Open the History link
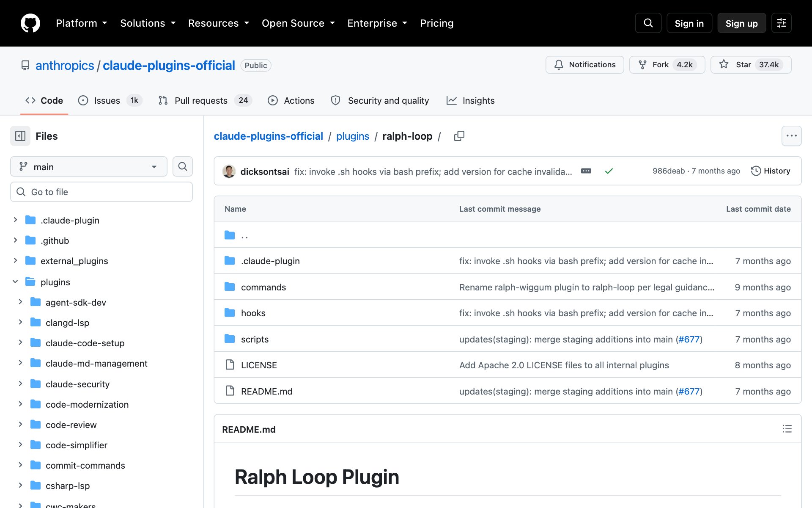812x508 pixels. (x=771, y=171)
